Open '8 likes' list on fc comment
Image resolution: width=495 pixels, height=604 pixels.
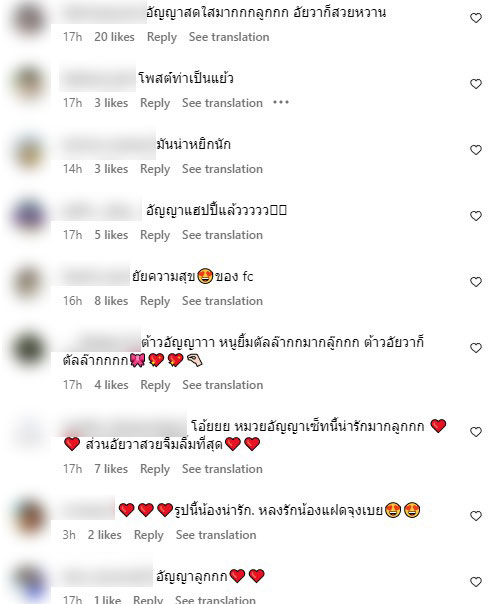111,301
